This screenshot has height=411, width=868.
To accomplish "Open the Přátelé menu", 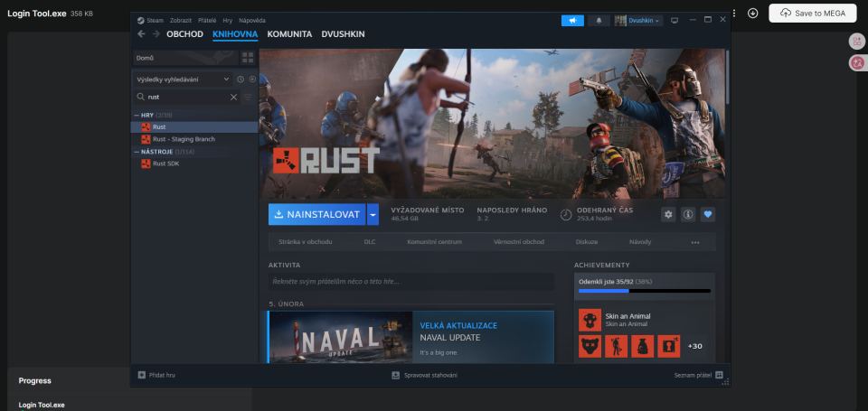I will tap(207, 21).
